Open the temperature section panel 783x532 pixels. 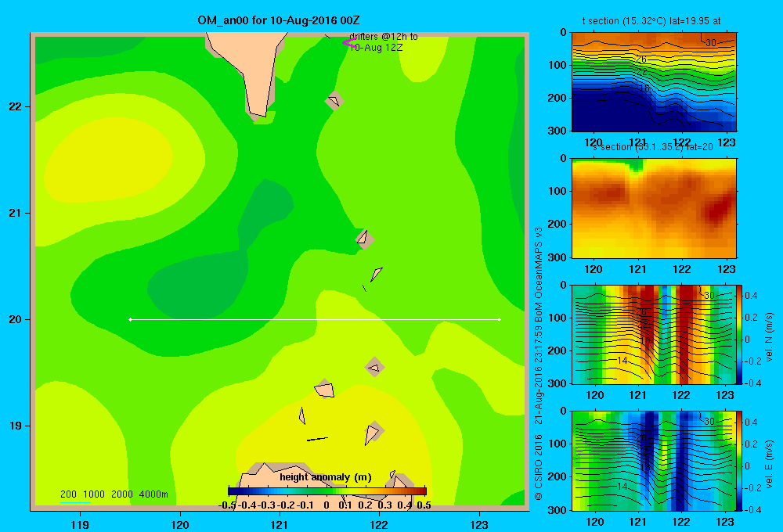(654, 82)
